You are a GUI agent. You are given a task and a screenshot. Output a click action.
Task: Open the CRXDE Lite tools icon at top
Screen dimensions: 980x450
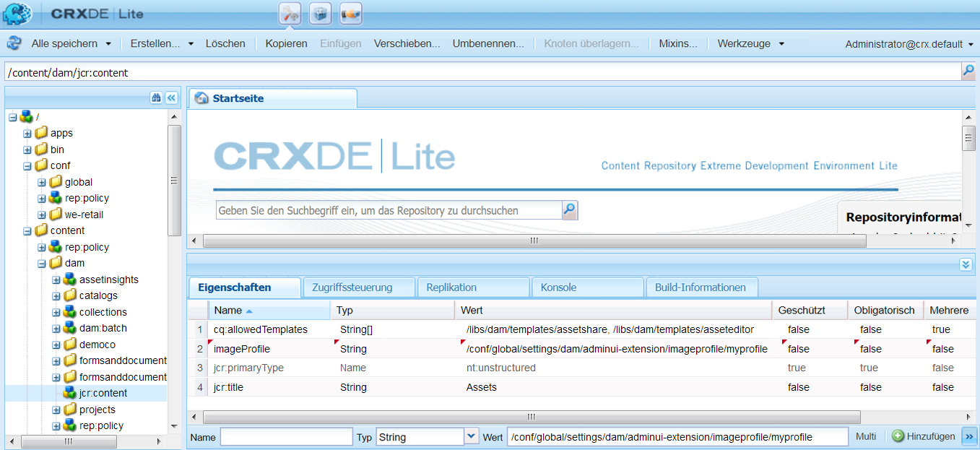(290, 13)
